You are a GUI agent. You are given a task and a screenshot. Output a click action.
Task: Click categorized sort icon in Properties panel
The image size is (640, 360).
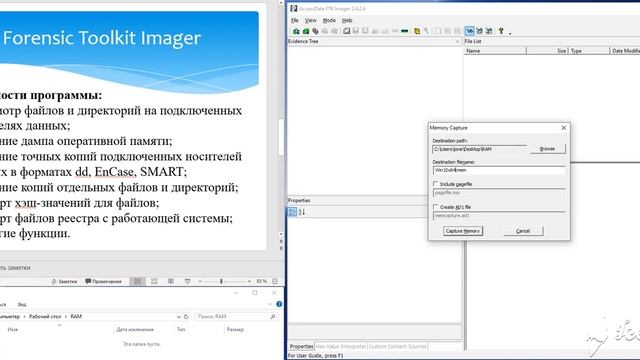[292, 212]
